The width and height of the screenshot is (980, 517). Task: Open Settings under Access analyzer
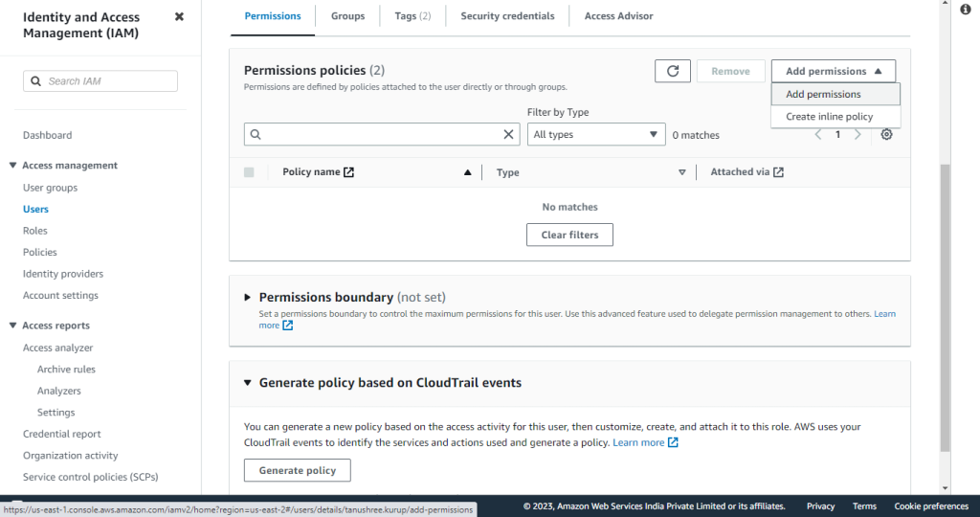[x=56, y=413]
